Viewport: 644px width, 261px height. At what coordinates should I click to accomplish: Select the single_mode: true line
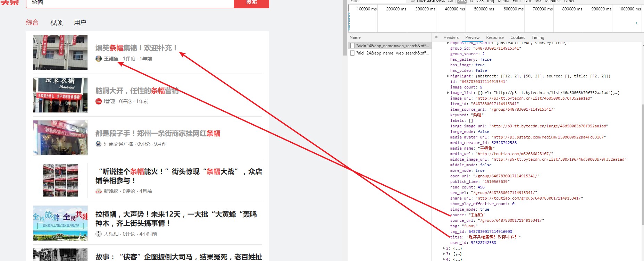[470, 209]
